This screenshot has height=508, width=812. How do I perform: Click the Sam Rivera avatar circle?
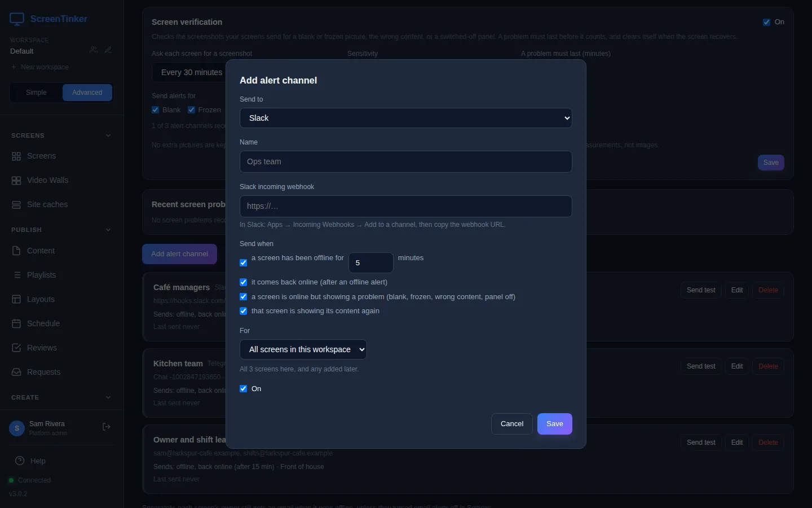[x=17, y=428]
